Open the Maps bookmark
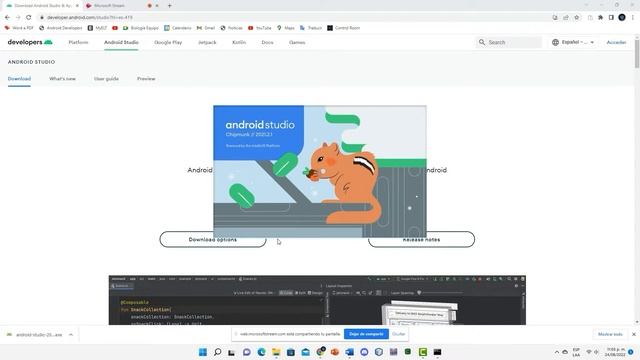 pos(286,28)
